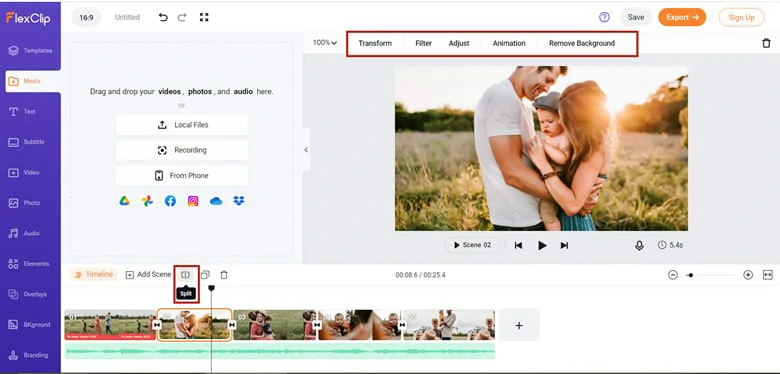
Task: Click the green audio waveform track
Action: (x=280, y=351)
